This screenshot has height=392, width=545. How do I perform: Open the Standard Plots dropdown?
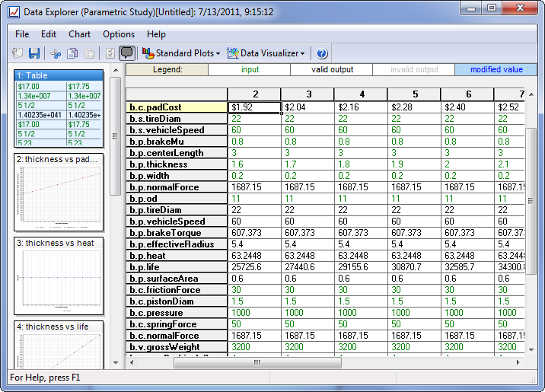click(x=182, y=53)
